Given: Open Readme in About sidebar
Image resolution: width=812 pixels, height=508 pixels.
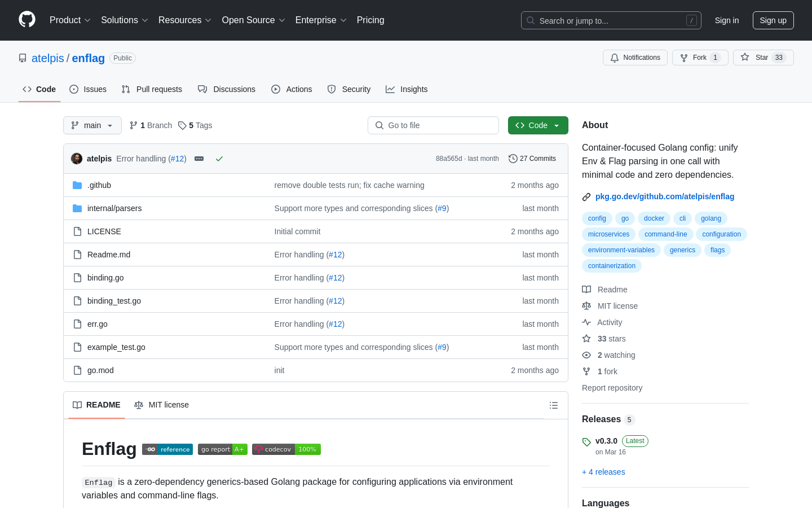Looking at the screenshot, I should pos(604,290).
